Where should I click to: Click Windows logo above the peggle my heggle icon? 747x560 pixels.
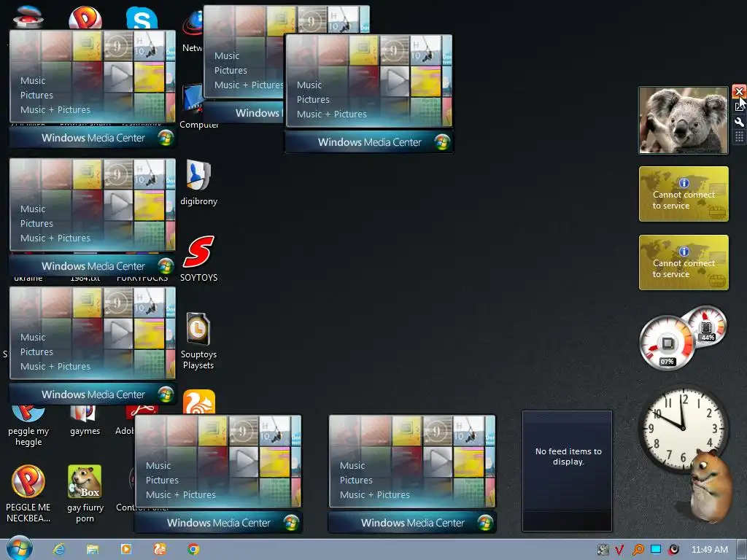click(x=166, y=394)
